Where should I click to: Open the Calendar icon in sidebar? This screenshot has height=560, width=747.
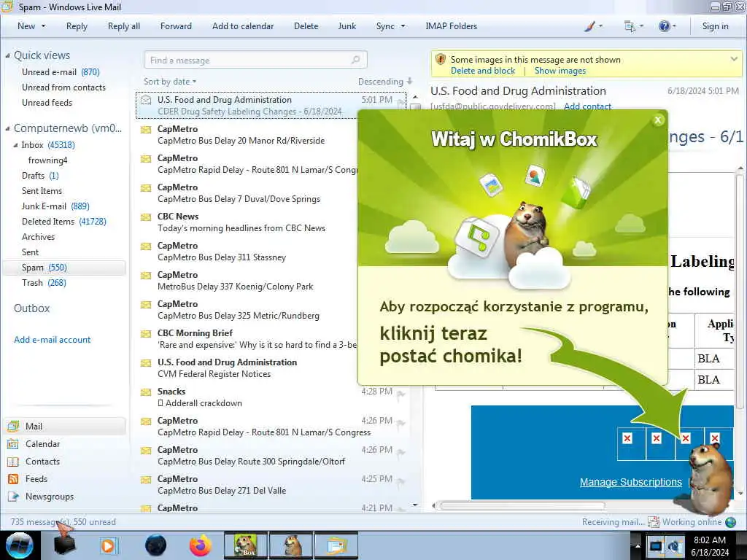(x=13, y=444)
